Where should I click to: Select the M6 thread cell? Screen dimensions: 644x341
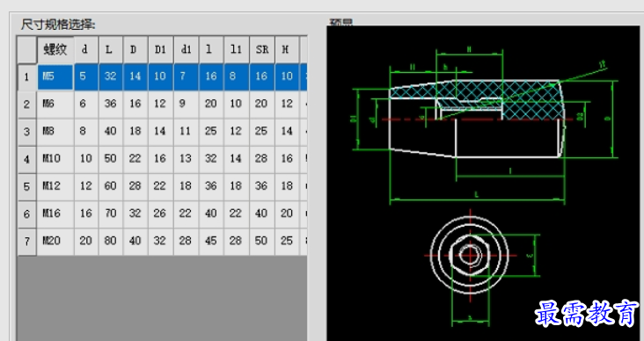point(55,104)
